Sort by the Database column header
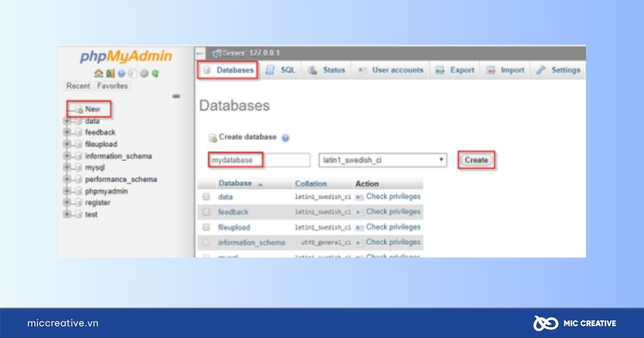644x338 pixels. (x=235, y=183)
